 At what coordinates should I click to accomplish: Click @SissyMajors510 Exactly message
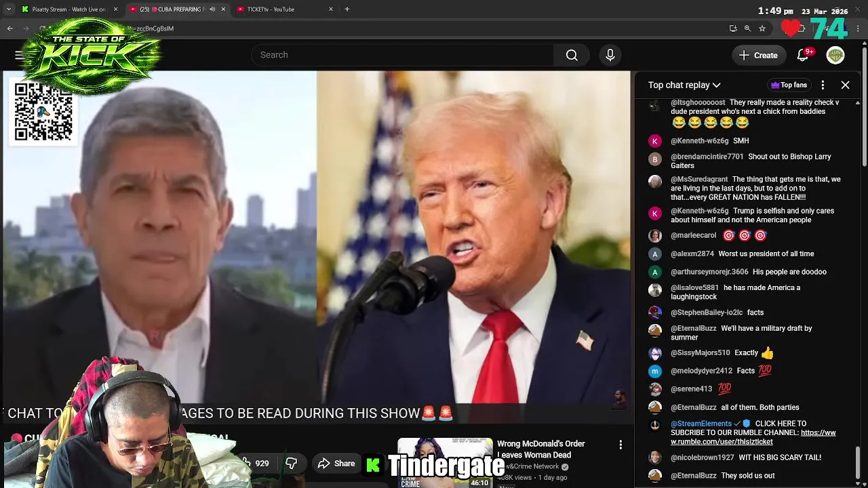[x=746, y=353]
